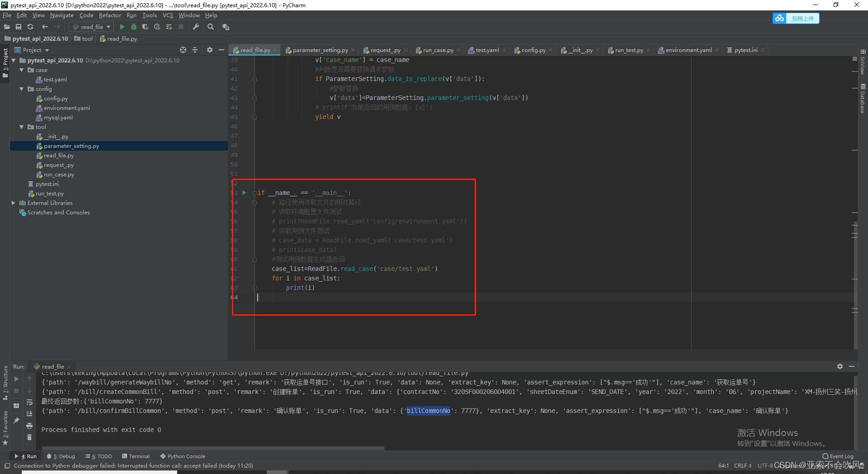Navigate back with the left arrow
The width and height of the screenshot is (868, 474).
45,27
